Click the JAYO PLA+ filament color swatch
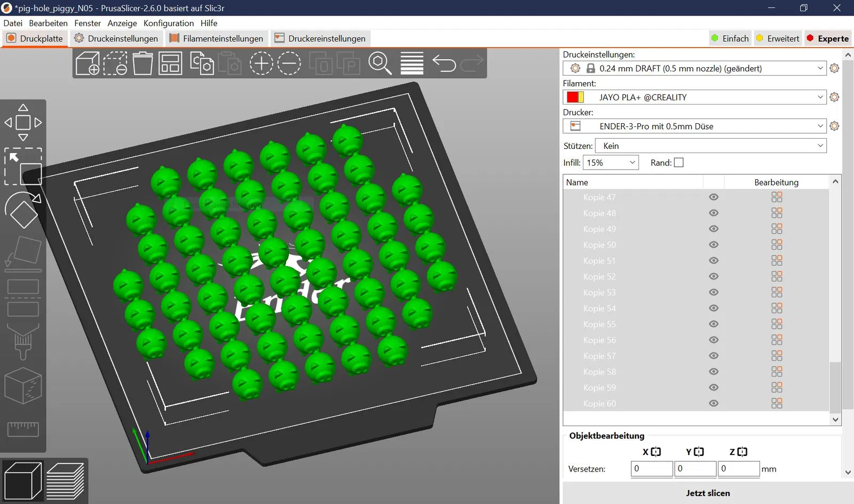Screen dimensions: 854x504 pos(575,97)
